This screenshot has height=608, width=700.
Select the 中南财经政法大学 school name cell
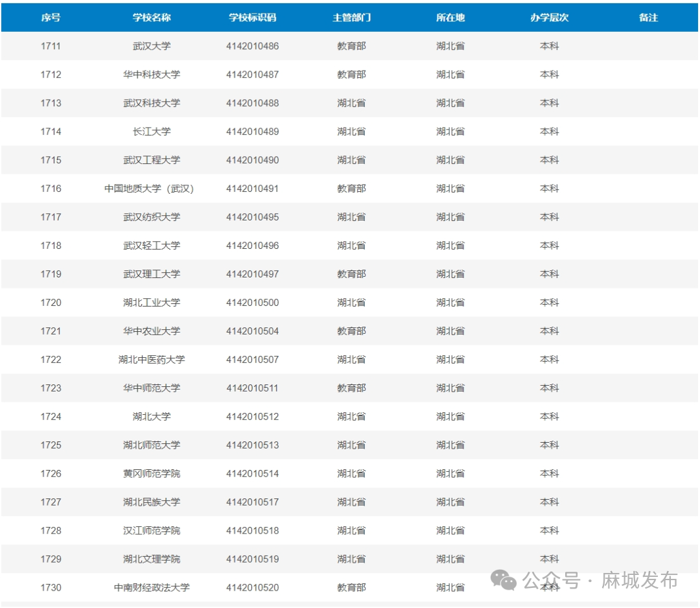coord(152,588)
